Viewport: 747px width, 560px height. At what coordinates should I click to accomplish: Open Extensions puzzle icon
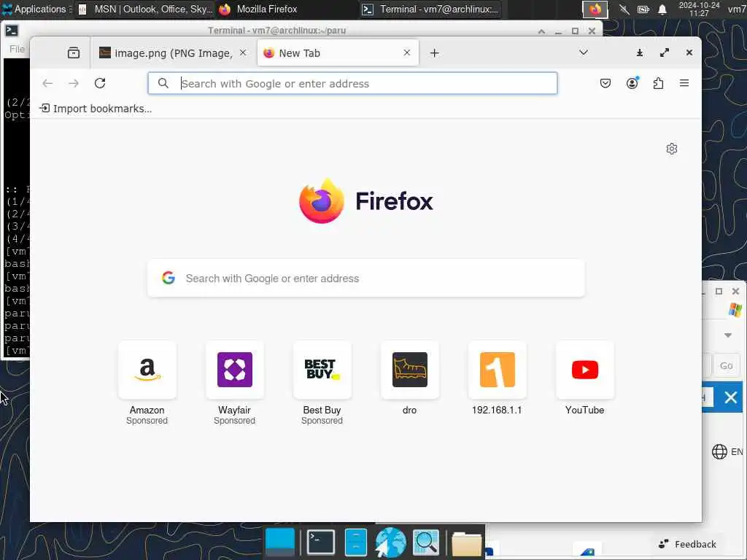point(658,83)
